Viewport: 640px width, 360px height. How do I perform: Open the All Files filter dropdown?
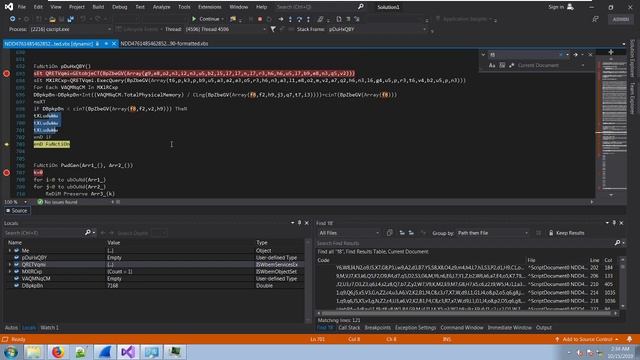(x=349, y=233)
